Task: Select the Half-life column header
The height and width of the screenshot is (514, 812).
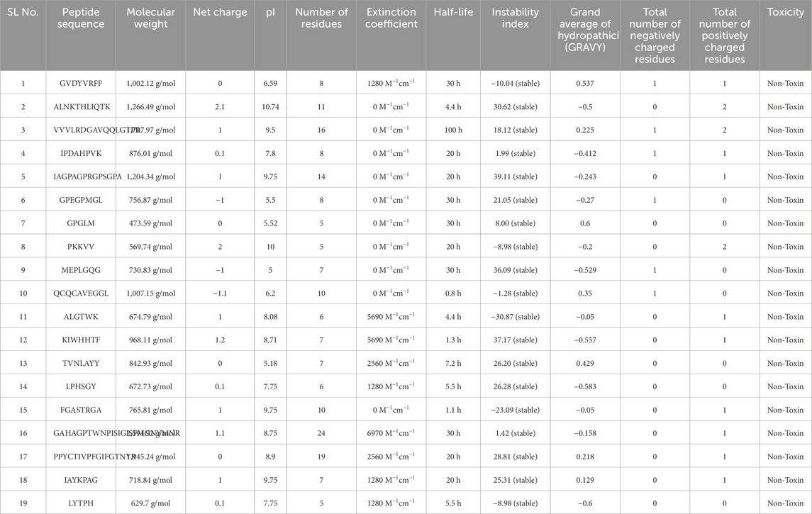Action: [x=453, y=13]
